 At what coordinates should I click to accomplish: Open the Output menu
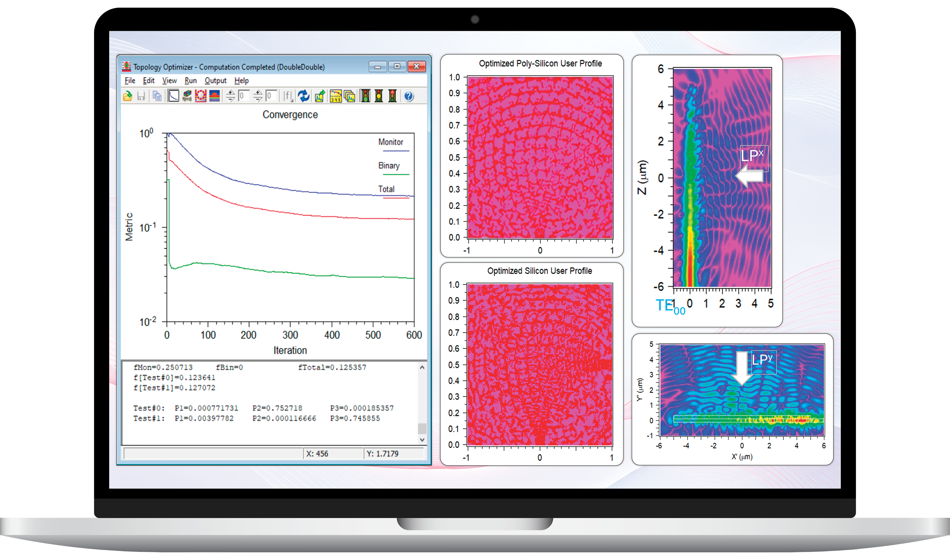pyautogui.click(x=215, y=80)
